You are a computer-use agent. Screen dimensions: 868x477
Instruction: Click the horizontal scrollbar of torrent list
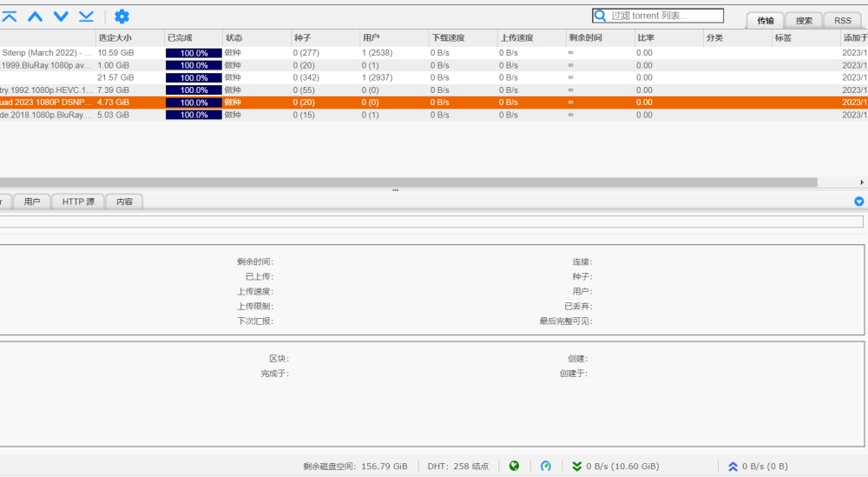coord(409,182)
